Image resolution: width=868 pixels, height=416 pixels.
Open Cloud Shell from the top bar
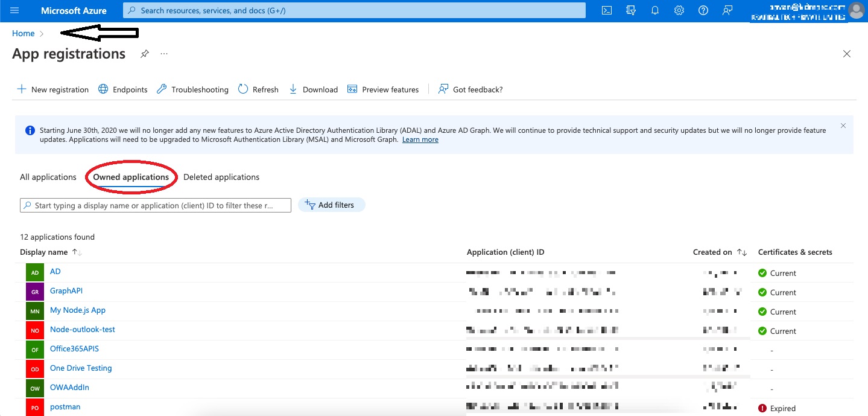click(x=607, y=10)
